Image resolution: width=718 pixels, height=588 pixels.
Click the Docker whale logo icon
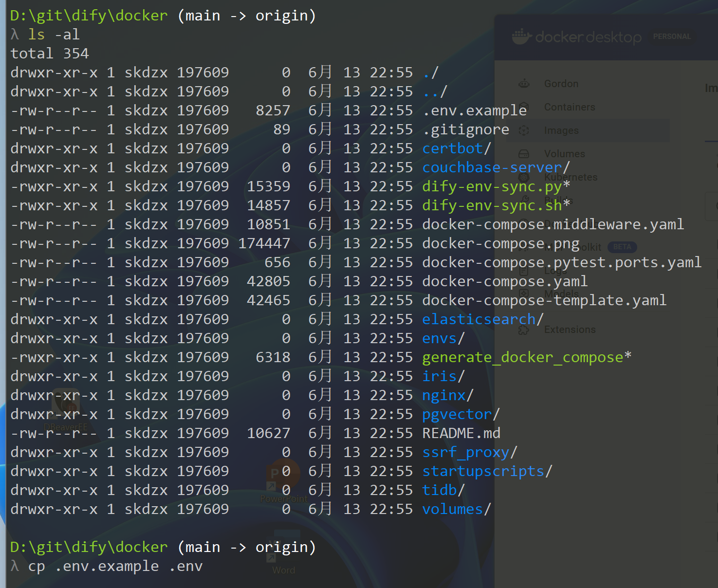coord(521,37)
